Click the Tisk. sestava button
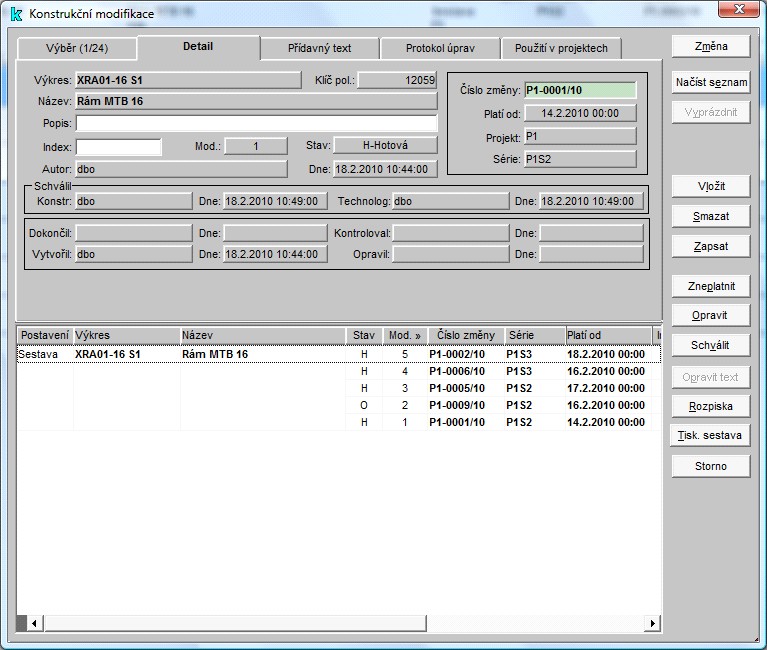Screen dimensions: 767x650 710,435
